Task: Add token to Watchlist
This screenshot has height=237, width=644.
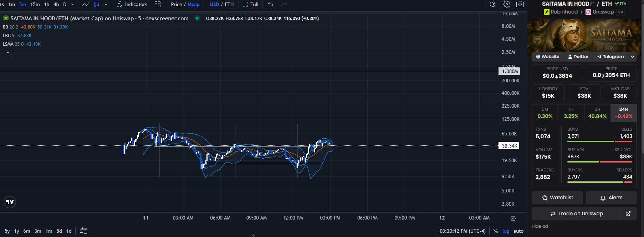Action: pos(557,197)
